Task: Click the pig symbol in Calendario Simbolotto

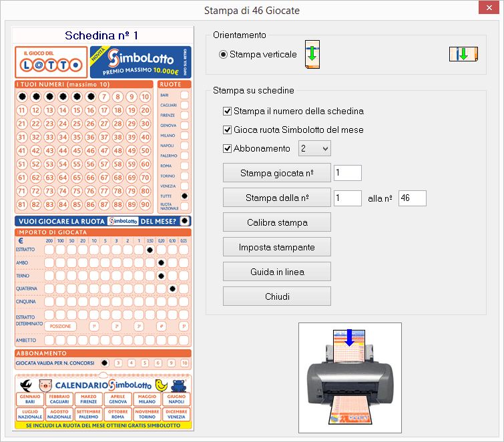Action: [x=45, y=385]
